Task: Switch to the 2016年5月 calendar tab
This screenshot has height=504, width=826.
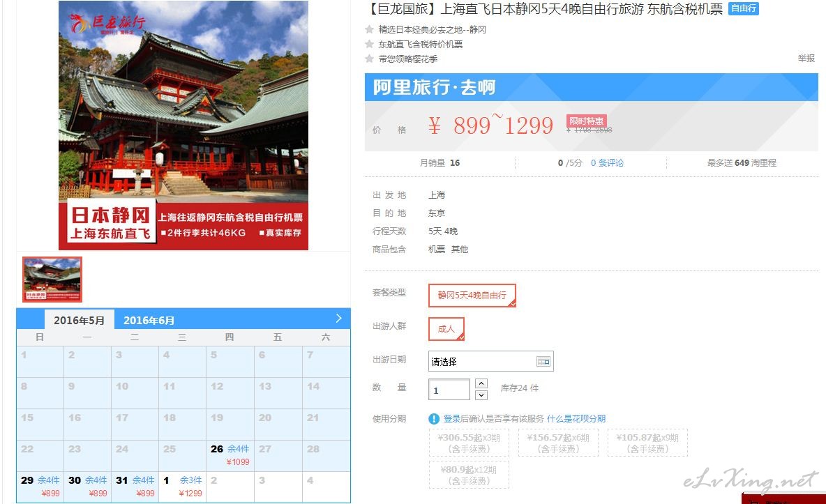Action: 79,320
